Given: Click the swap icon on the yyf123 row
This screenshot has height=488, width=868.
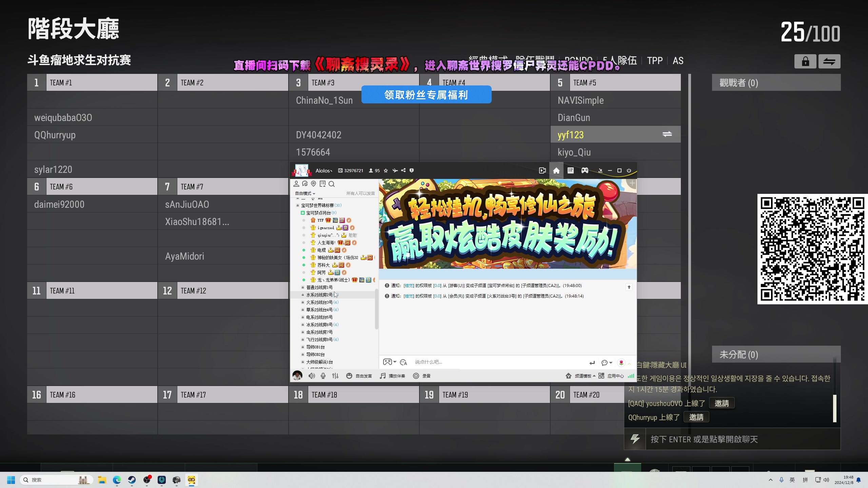Looking at the screenshot, I should (667, 134).
